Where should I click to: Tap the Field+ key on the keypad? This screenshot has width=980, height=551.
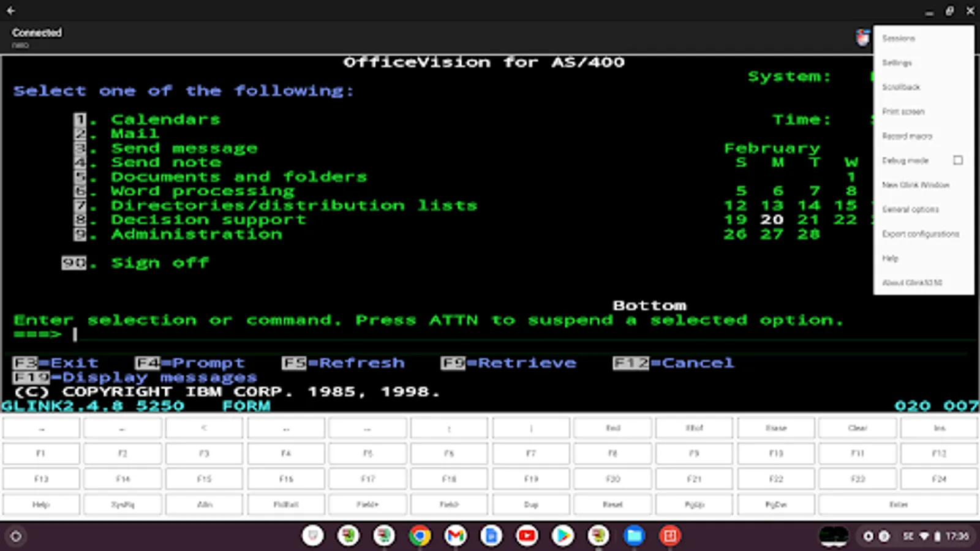click(367, 505)
